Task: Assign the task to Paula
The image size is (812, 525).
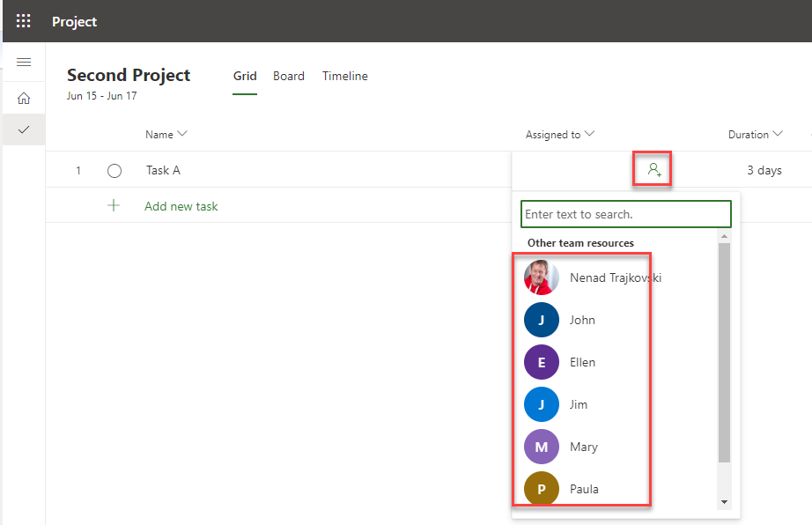Action: click(x=584, y=489)
